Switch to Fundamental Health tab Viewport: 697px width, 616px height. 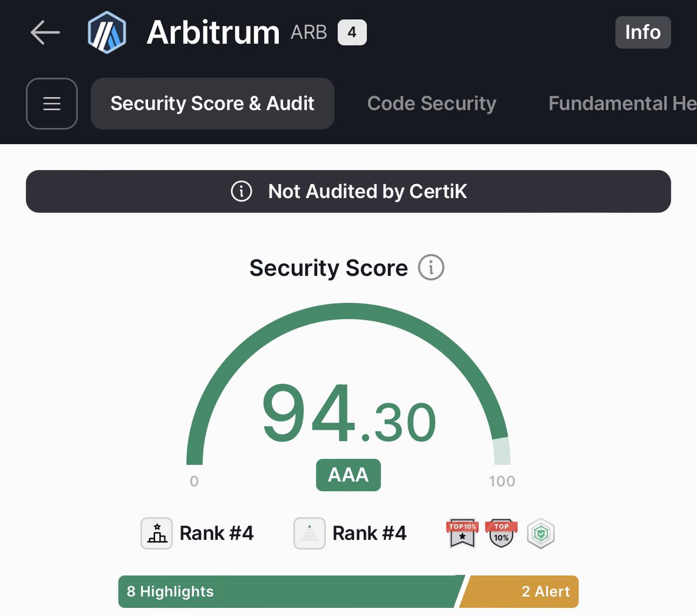point(623,103)
